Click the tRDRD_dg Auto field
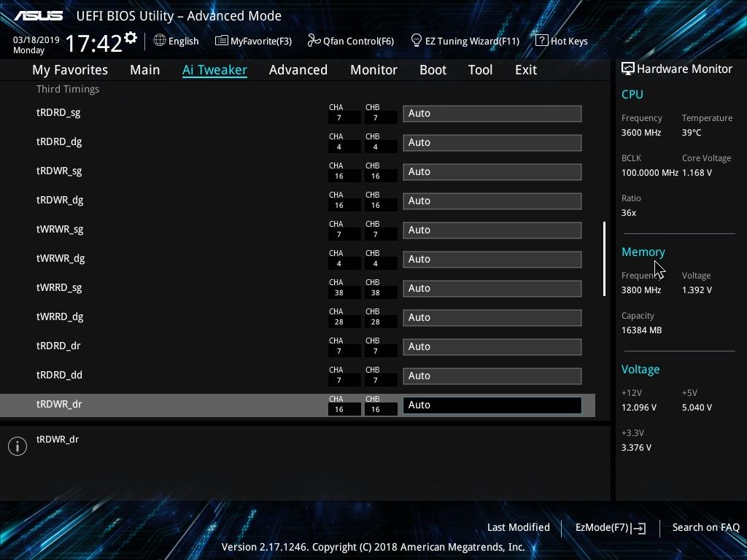 [x=492, y=142]
